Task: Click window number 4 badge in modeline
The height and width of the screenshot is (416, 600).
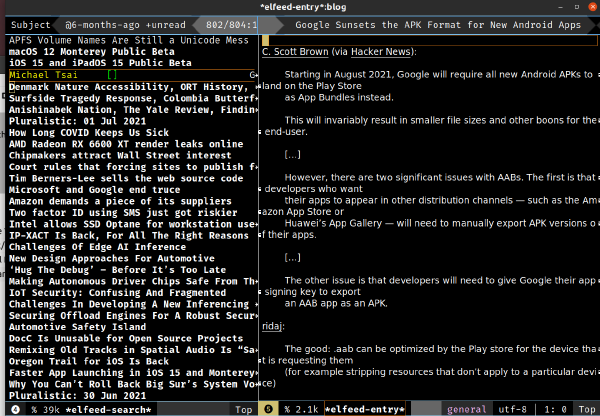Action: tap(15, 409)
